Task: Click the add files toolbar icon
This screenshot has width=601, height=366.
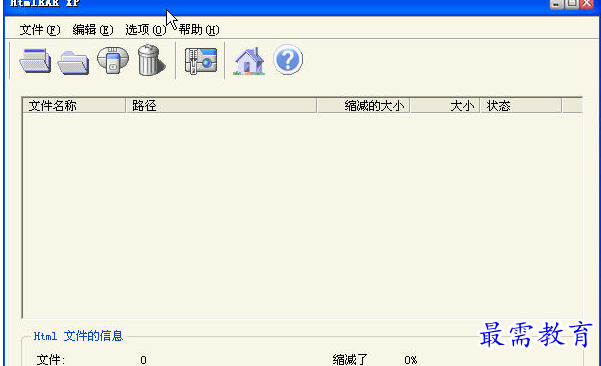Action: click(35, 60)
